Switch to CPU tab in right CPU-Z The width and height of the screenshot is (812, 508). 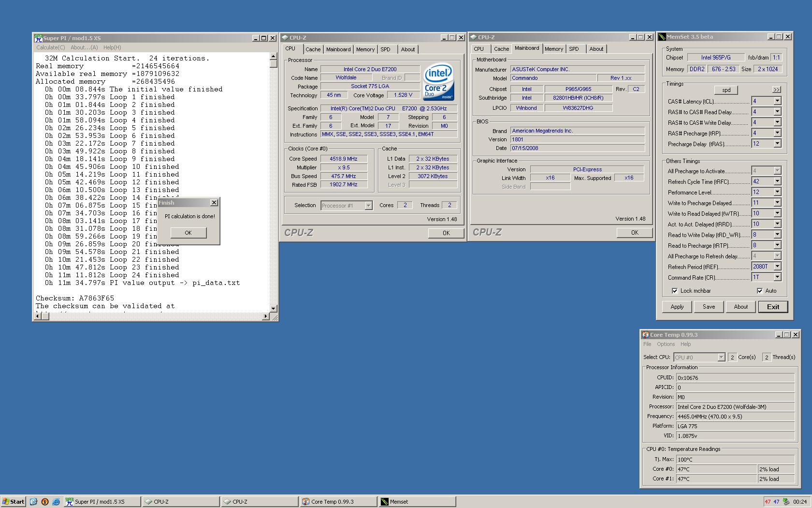pyautogui.click(x=479, y=49)
